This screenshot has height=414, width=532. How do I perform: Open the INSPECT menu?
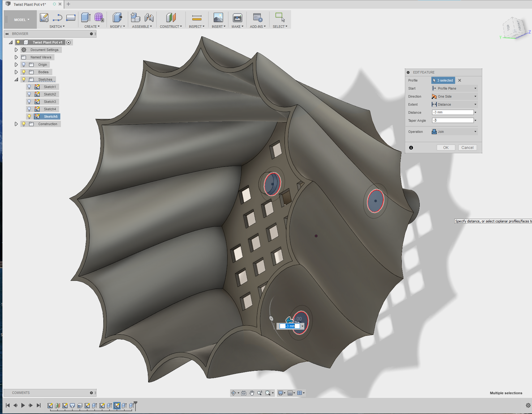tap(197, 27)
